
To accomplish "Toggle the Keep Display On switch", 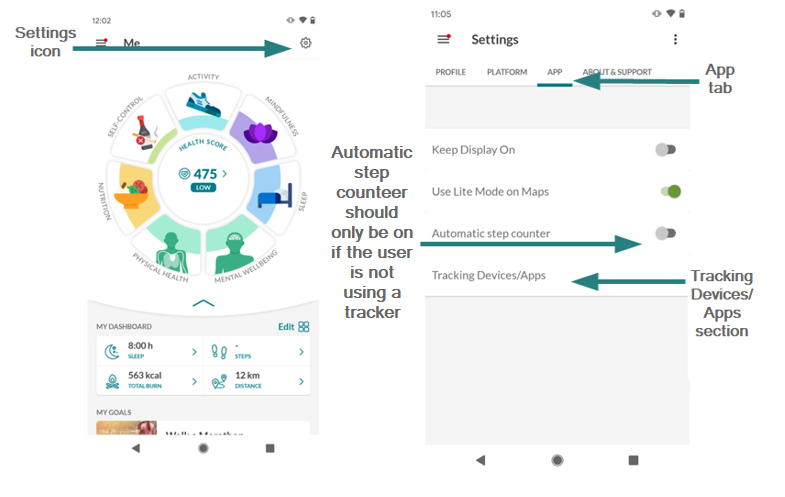I will (665, 150).
